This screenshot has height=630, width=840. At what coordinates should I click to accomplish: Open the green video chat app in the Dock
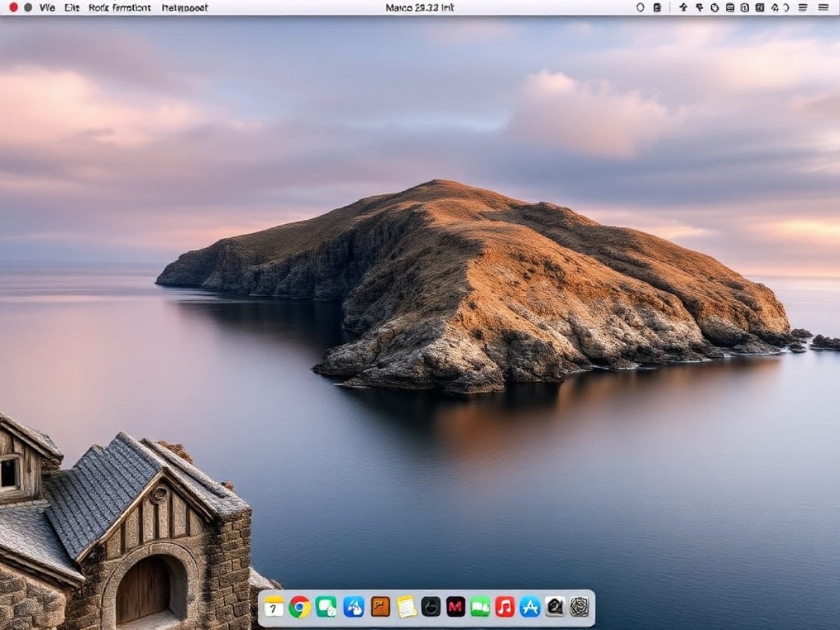pyautogui.click(x=479, y=608)
